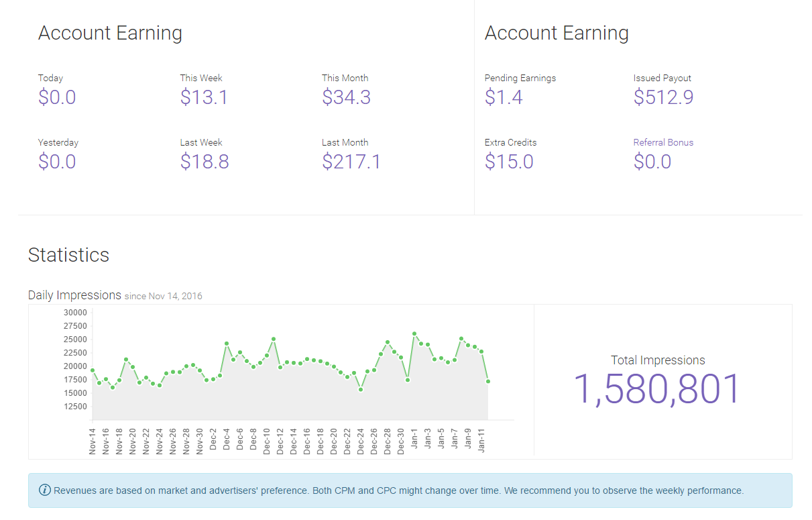
Task: Select the first data point above Nov-14
Action: (x=93, y=370)
